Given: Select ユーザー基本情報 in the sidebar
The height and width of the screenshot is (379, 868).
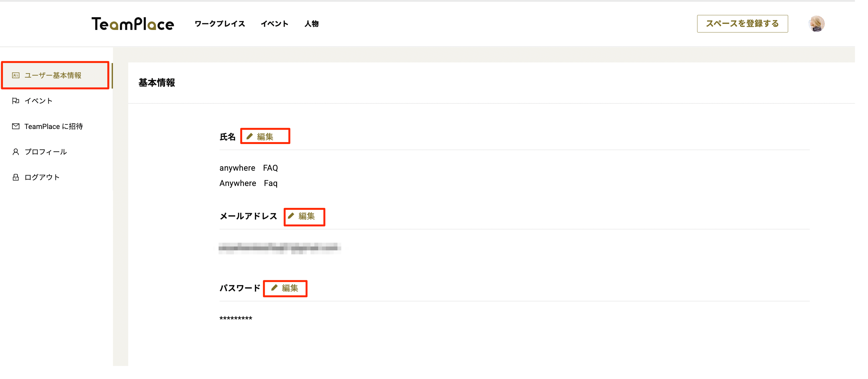Looking at the screenshot, I should click(53, 75).
